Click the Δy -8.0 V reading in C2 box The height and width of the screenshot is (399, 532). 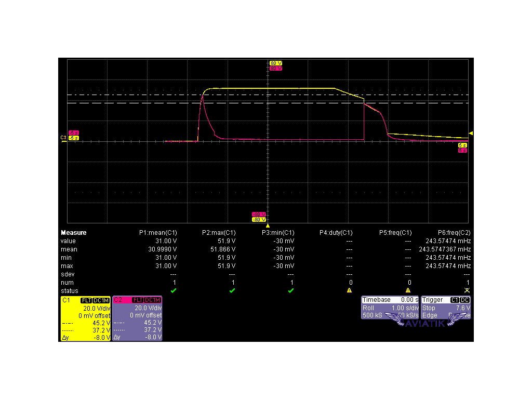[137, 337]
